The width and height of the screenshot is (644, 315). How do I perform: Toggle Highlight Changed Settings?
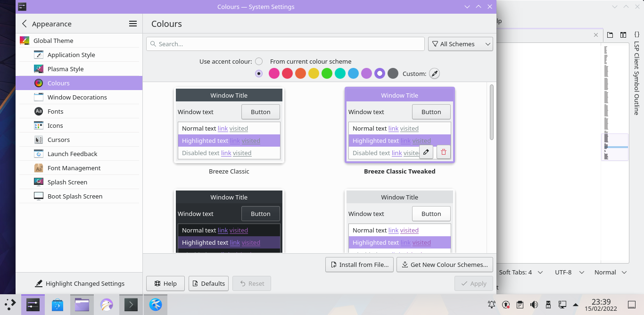pyautogui.click(x=79, y=283)
